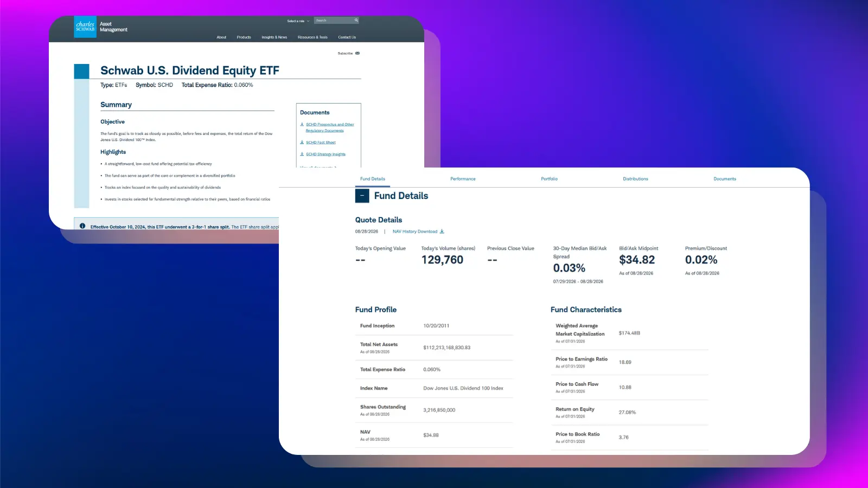
Task: Click the Today's Volume value 129,760
Action: (442, 260)
